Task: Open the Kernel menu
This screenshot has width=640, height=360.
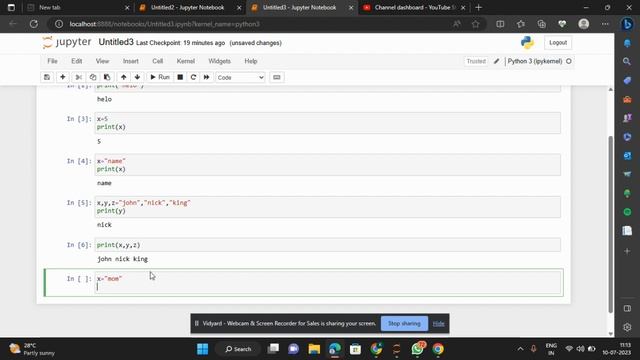Action: 186,61
